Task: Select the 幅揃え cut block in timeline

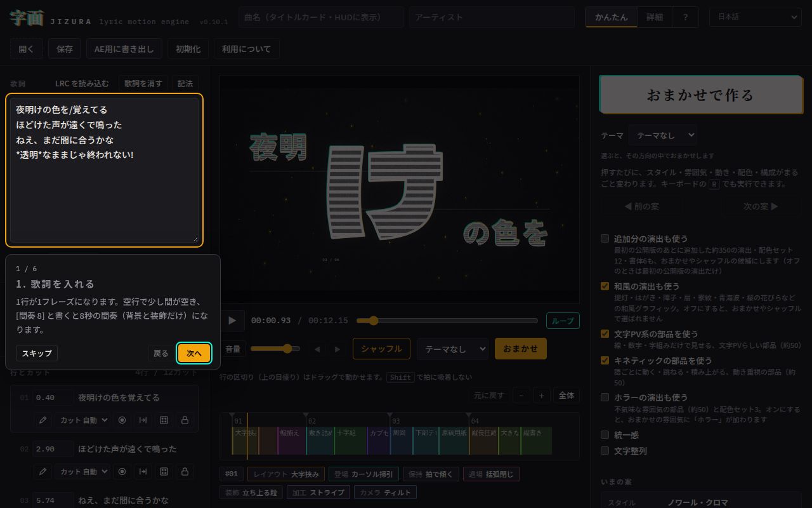Action: 291,441
